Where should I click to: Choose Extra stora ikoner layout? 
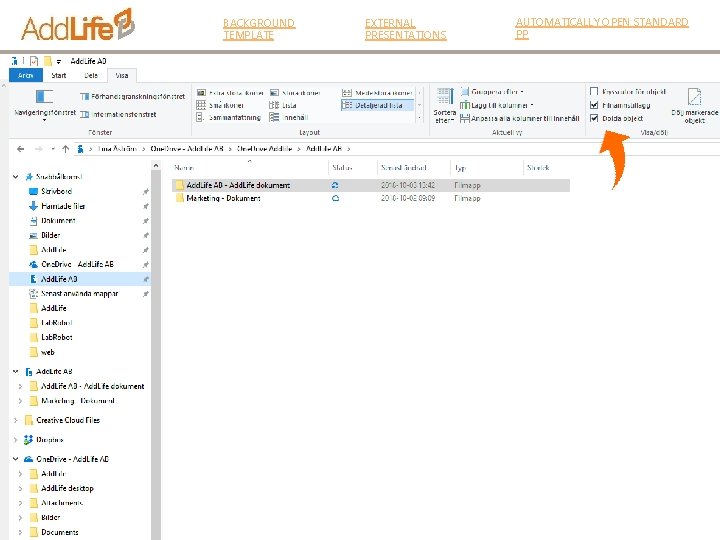click(x=230, y=93)
